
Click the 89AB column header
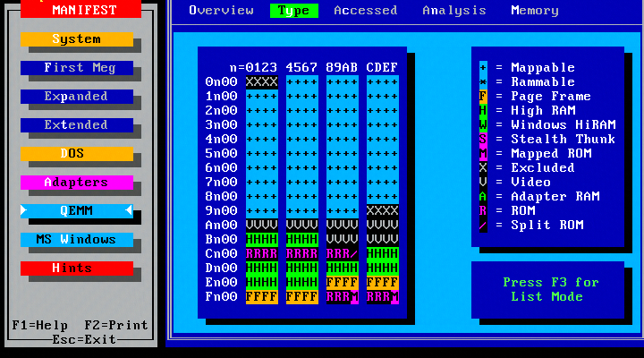[342, 67]
